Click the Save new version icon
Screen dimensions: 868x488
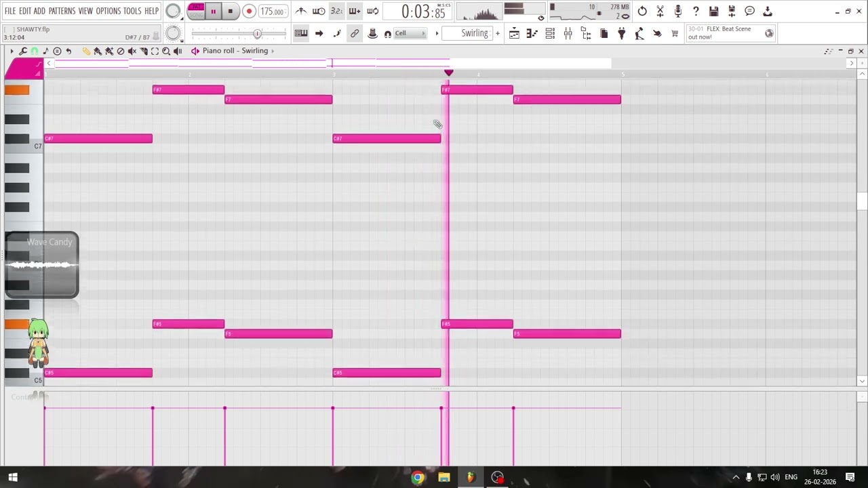pyautogui.click(x=732, y=11)
